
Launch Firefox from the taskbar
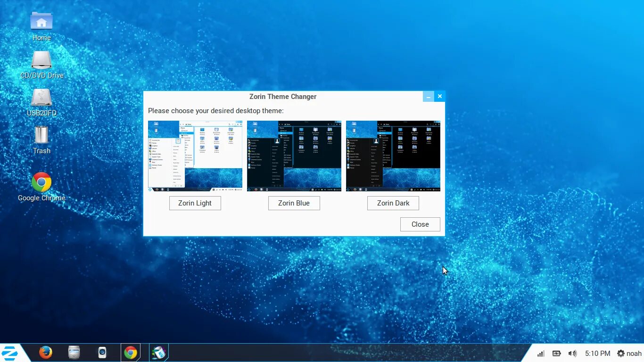[x=46, y=353]
